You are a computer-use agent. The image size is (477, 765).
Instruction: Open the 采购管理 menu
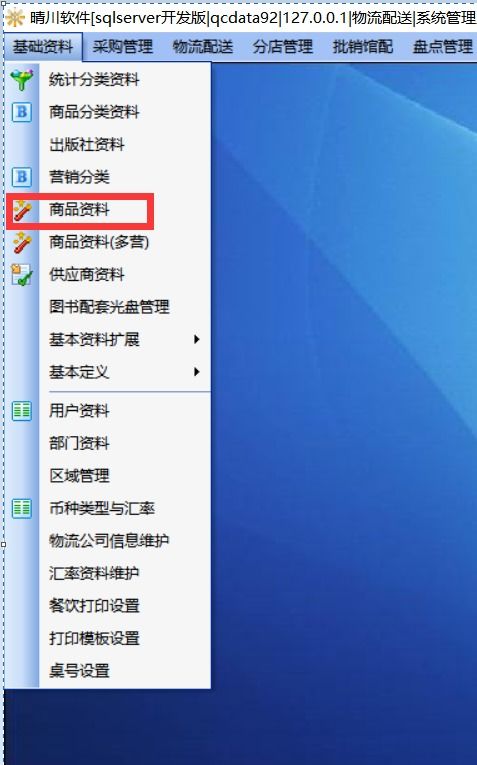(123, 47)
